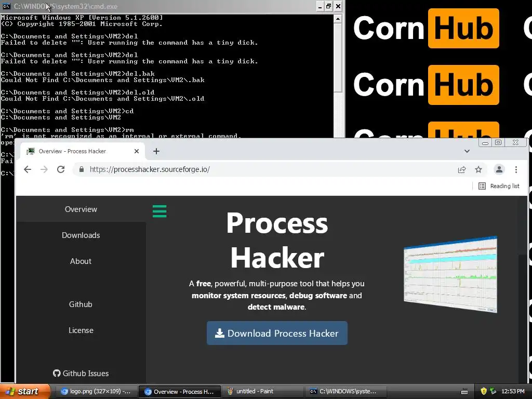Reload the Process Hacker page
This screenshot has height=399, width=532.
click(x=61, y=169)
